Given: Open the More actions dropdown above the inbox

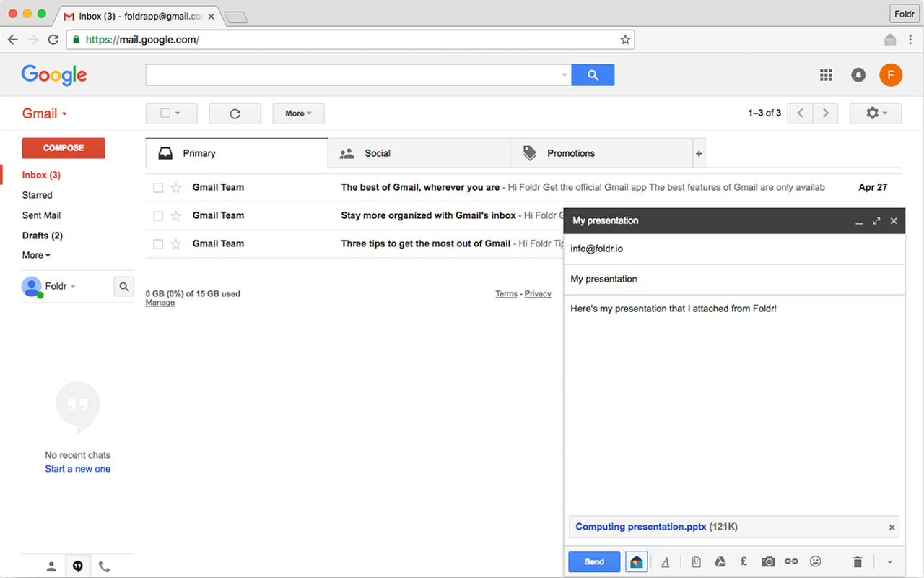Looking at the screenshot, I should coord(297,113).
